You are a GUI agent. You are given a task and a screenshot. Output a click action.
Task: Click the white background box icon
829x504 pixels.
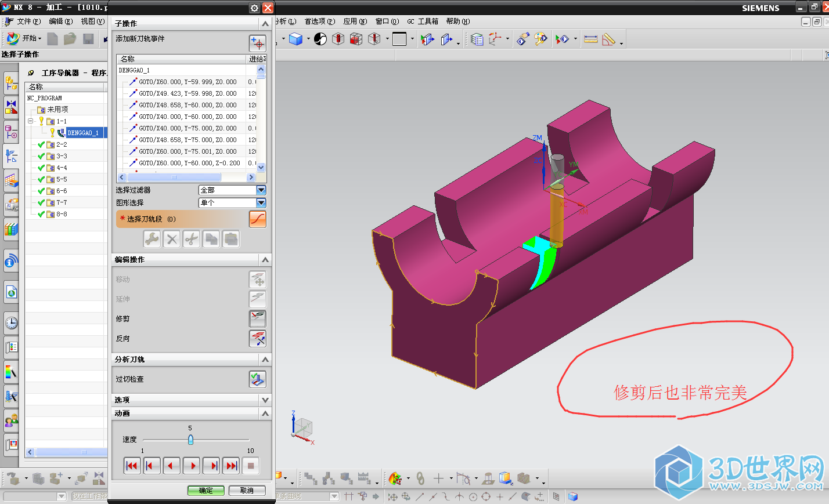tap(399, 39)
